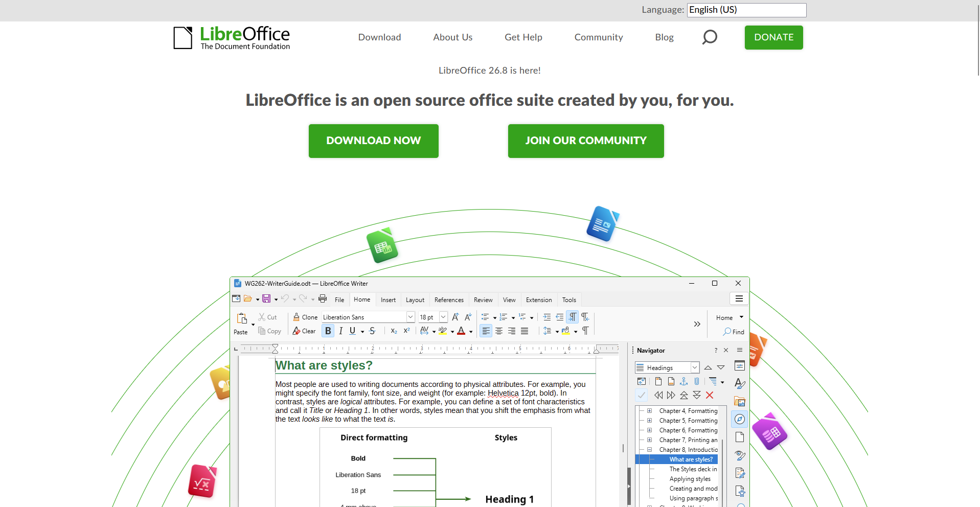Collapse Chapter 8, Introduction tree node
Image resolution: width=980 pixels, height=507 pixels.
click(649, 450)
